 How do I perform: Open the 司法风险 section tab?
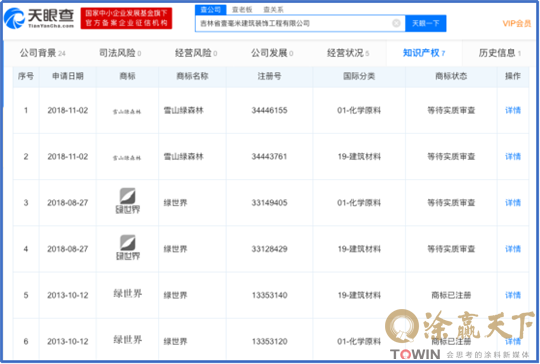click(120, 53)
